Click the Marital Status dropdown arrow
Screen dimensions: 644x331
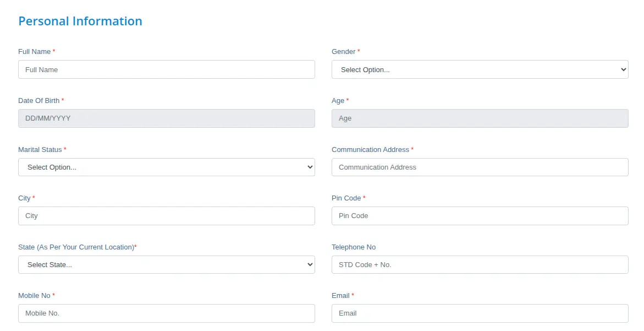coord(309,167)
